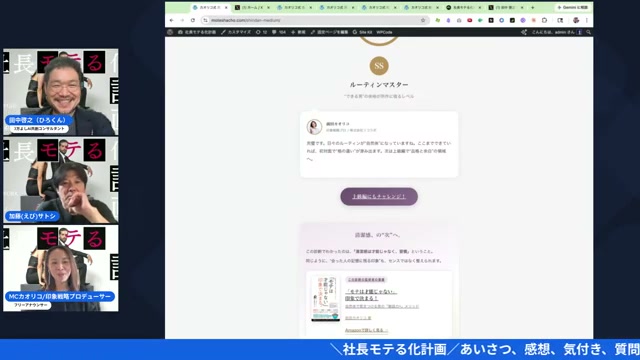Open the Chrome three-dot menu
This screenshot has width=640, height=360.
point(587,20)
